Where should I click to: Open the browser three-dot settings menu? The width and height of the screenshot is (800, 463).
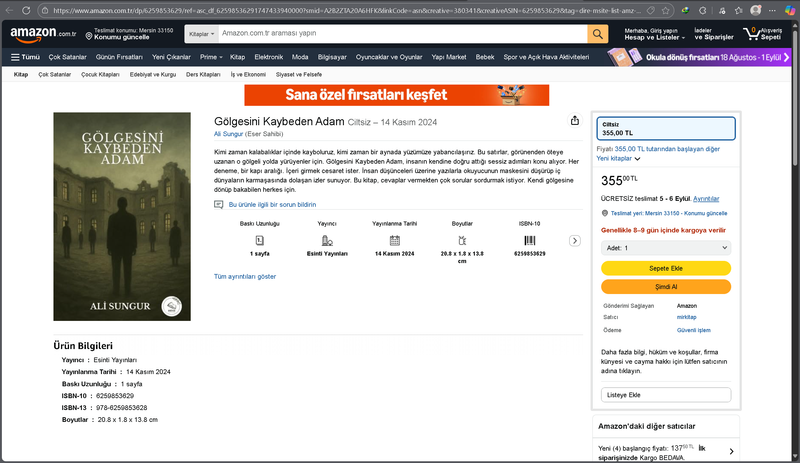(772, 10)
